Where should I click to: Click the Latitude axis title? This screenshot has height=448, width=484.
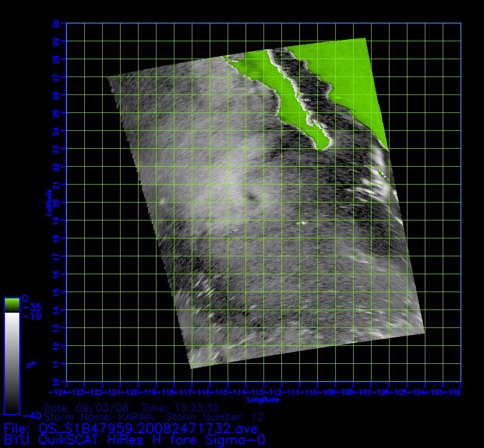tap(48, 202)
